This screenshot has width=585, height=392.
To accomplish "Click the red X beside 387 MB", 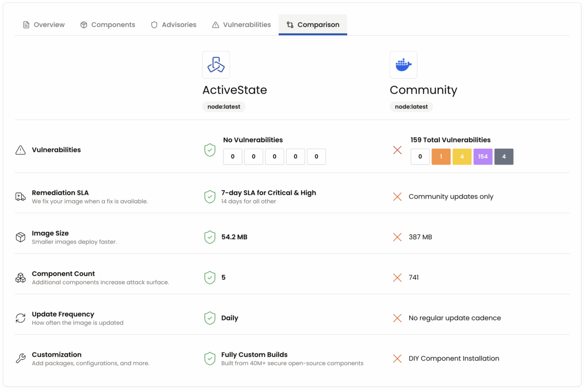I will tap(397, 237).
